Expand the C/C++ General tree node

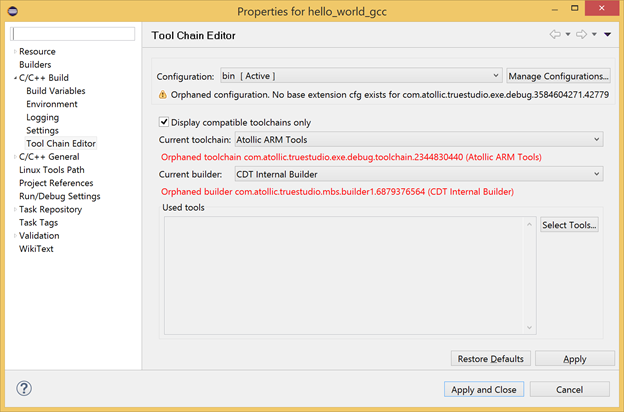[15, 157]
